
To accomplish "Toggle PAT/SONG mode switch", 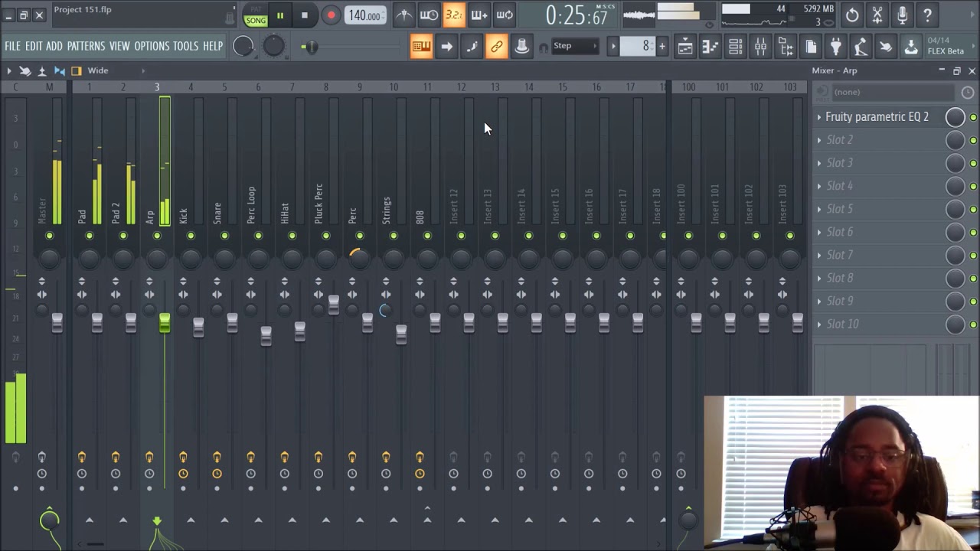I will (256, 15).
